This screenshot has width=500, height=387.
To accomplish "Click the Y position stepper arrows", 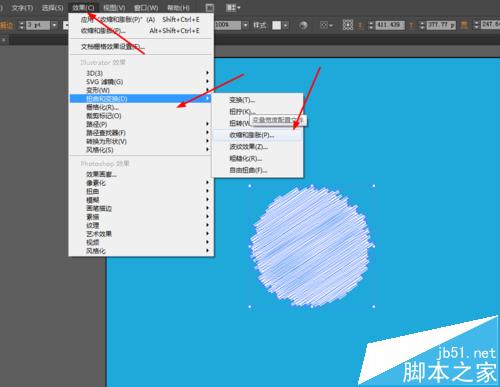I will tap(422, 25).
